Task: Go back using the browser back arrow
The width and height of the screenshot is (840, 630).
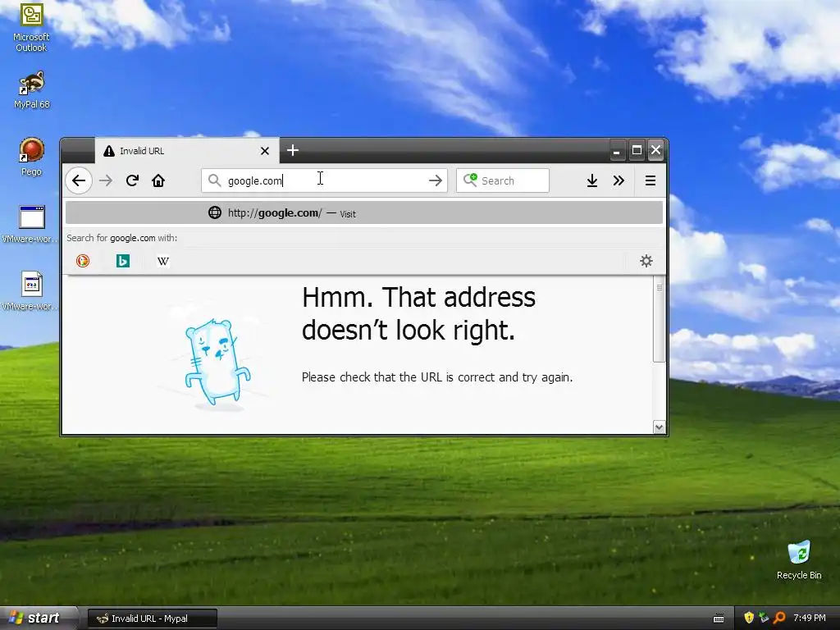Action: [x=79, y=180]
